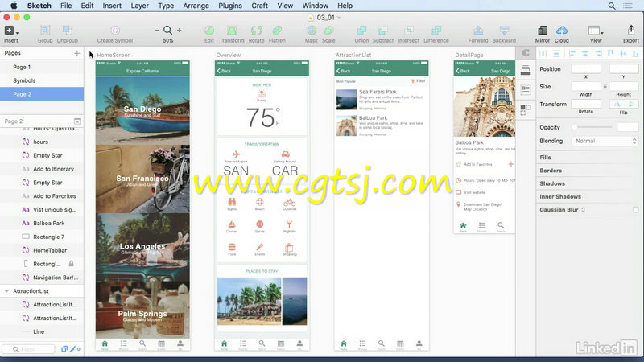Enable the Gaussian Blur checkbox
The height and width of the screenshot is (362, 644).
635,210
